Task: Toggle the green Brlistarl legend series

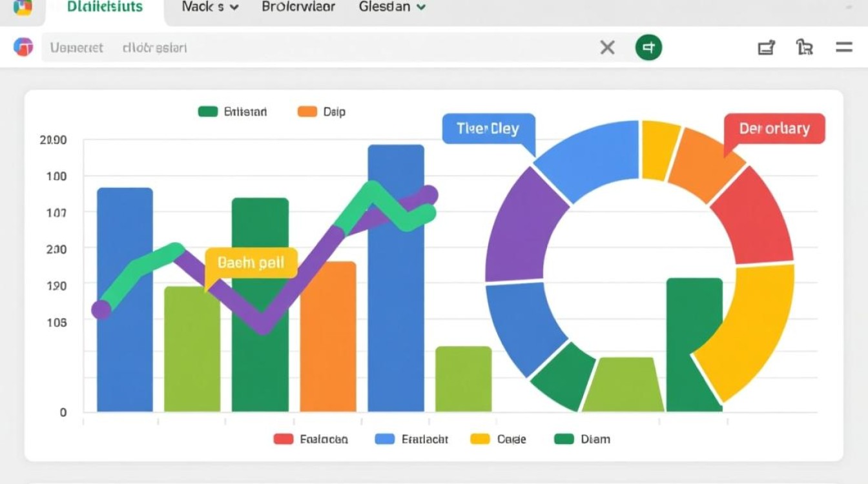Action: tap(232, 112)
